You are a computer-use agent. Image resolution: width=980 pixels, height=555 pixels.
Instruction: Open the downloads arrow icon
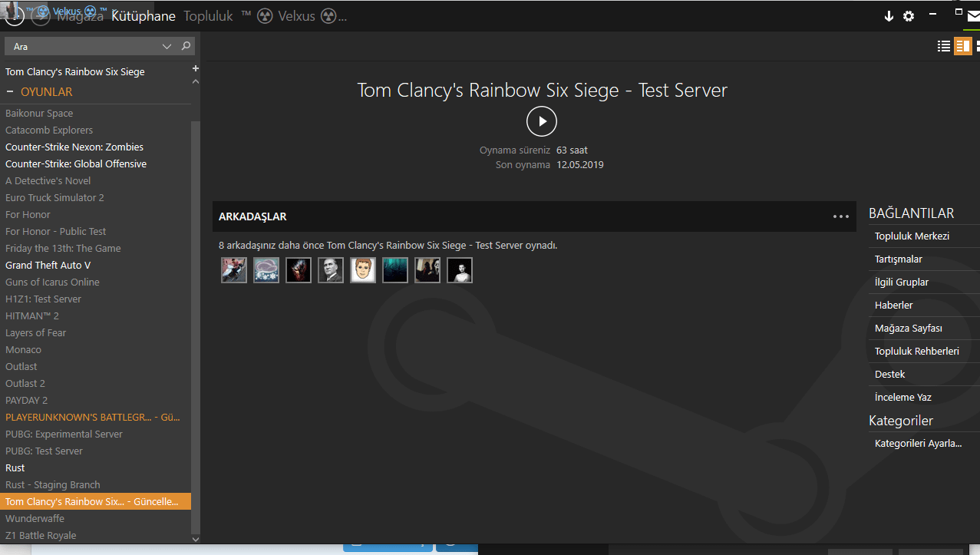pyautogui.click(x=889, y=16)
